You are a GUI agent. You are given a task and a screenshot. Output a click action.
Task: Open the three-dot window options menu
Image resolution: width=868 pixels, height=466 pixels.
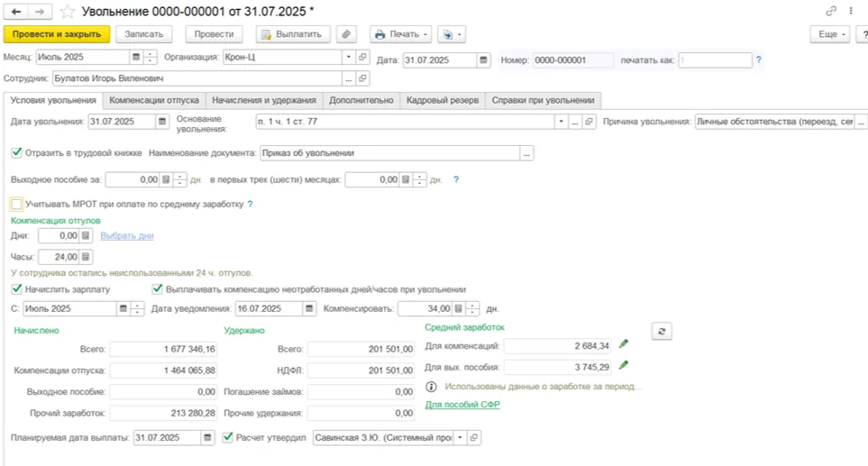pos(851,11)
